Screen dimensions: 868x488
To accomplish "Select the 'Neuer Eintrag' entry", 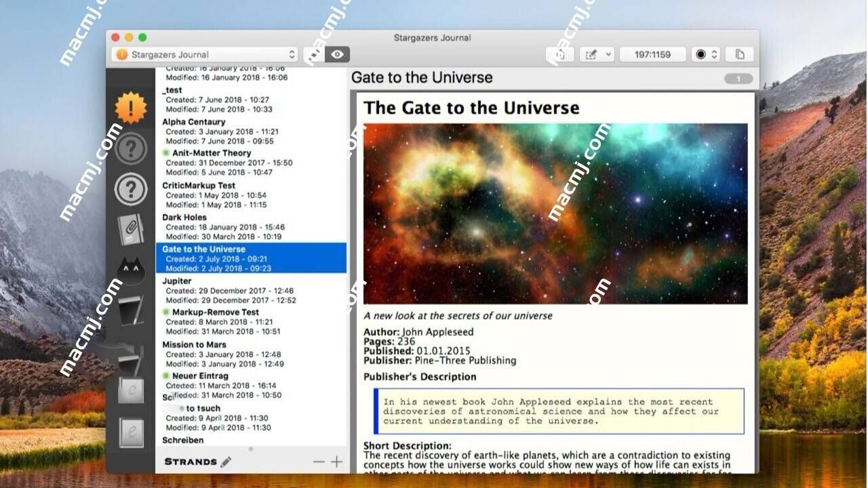I will pyautogui.click(x=251, y=385).
